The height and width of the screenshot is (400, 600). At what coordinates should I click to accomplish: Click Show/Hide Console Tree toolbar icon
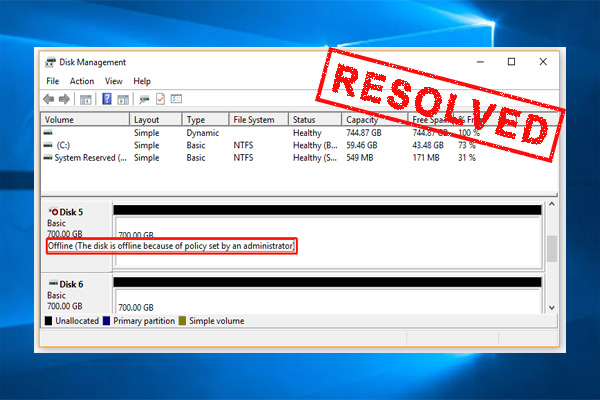click(85, 100)
